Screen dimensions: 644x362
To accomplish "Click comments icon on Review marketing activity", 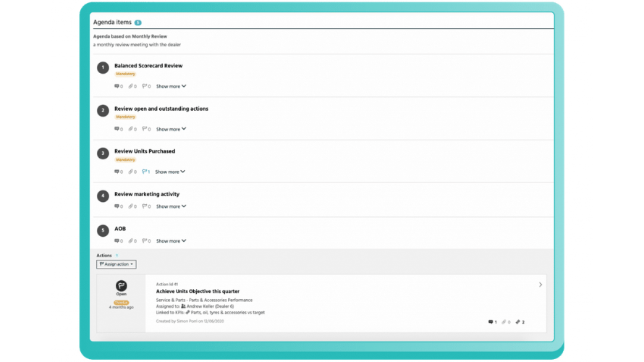I will (x=116, y=206).
